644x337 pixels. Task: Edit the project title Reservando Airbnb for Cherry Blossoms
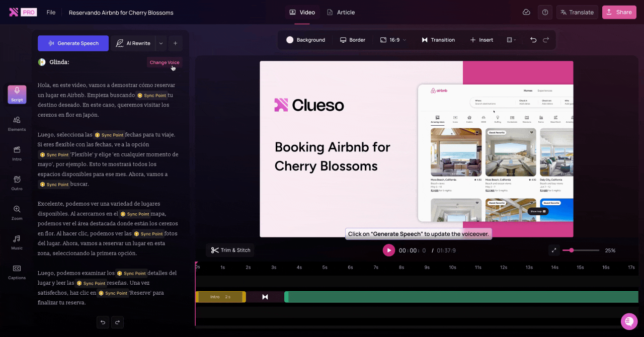121,13
